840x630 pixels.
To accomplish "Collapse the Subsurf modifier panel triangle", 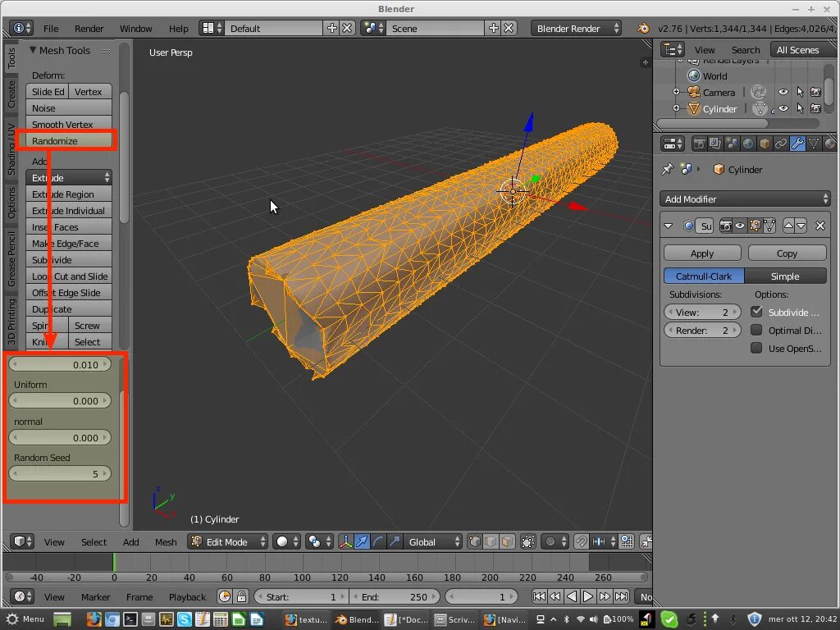I will [669, 226].
